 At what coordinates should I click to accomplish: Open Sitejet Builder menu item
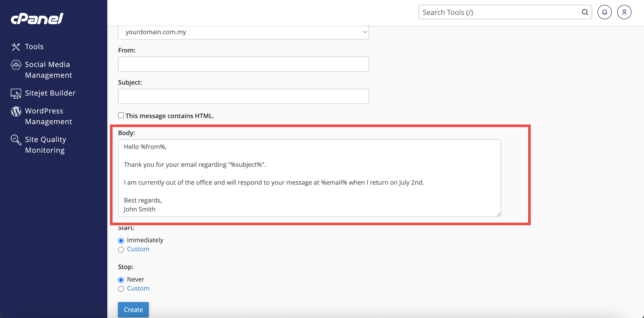click(x=50, y=93)
